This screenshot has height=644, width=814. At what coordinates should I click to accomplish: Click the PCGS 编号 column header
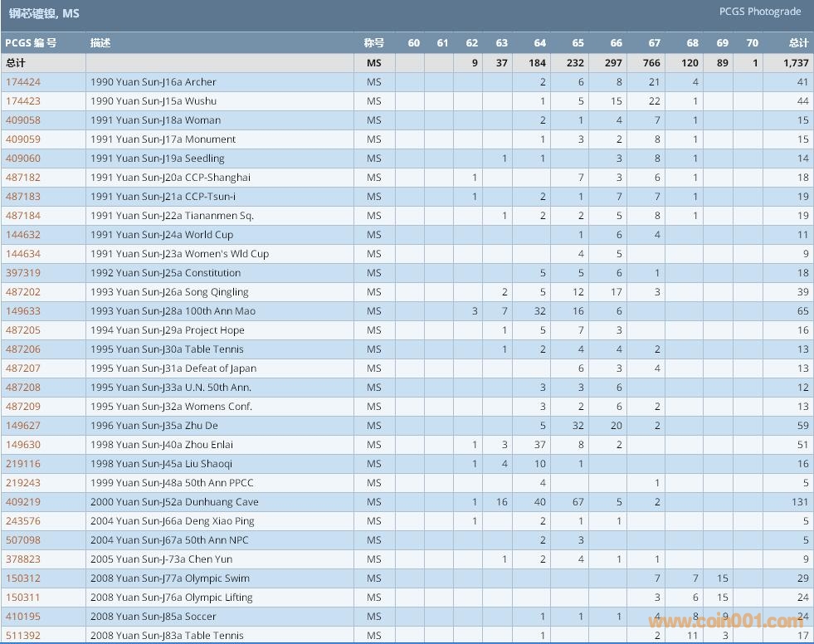tap(32, 43)
